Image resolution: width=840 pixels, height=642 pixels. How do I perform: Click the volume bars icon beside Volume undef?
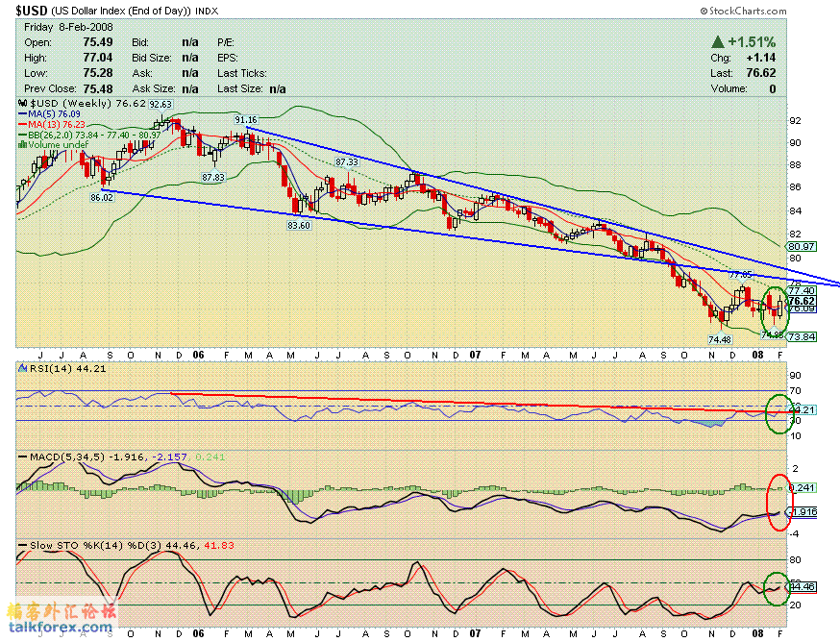pyautogui.click(x=22, y=145)
